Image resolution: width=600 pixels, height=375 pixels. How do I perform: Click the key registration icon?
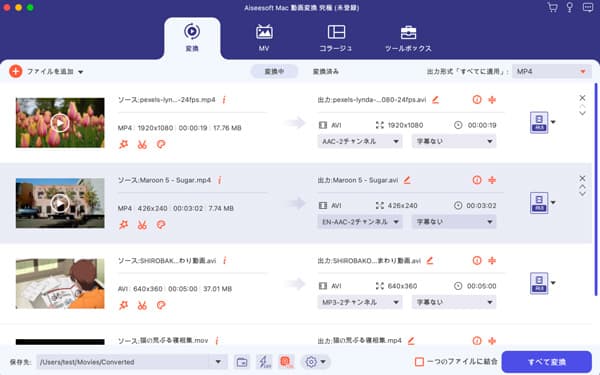570,8
